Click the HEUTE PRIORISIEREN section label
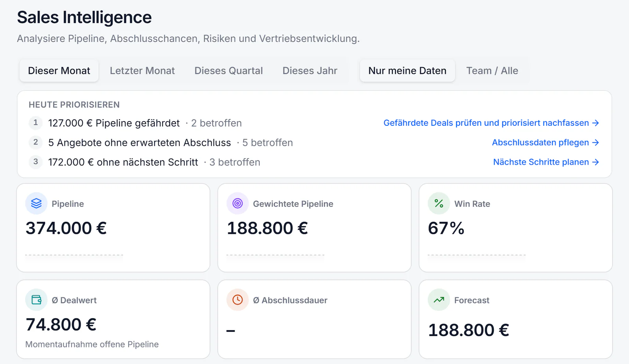 tap(74, 105)
